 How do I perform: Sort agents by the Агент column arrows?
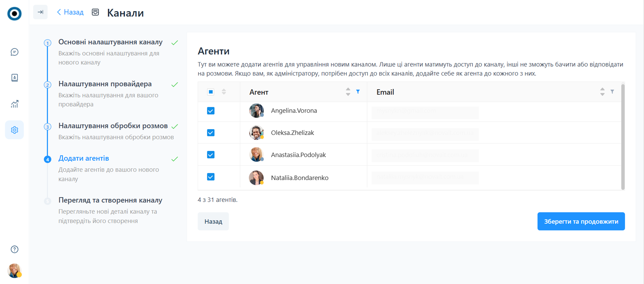click(x=348, y=92)
